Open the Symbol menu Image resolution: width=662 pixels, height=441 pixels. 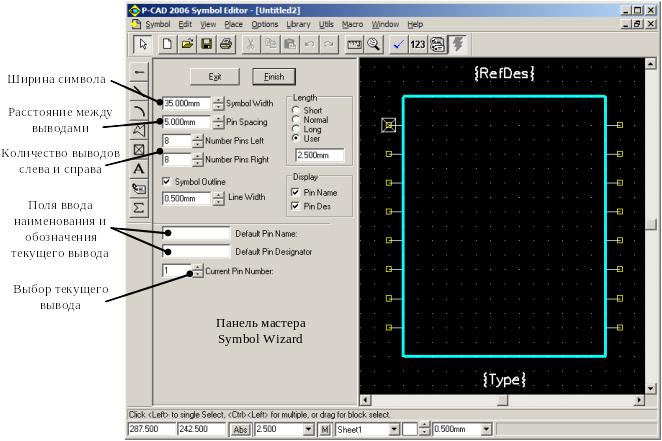pyautogui.click(x=157, y=24)
